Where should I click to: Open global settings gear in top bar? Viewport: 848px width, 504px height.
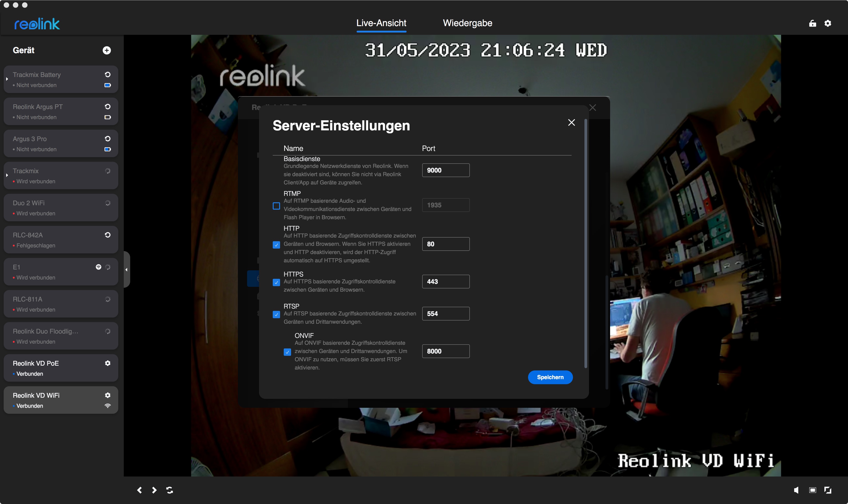828,23
